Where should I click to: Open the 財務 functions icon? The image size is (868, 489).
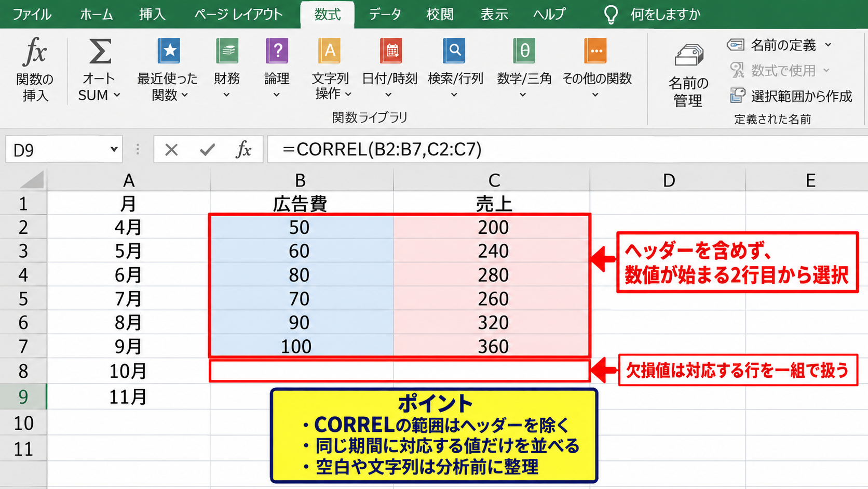click(227, 51)
